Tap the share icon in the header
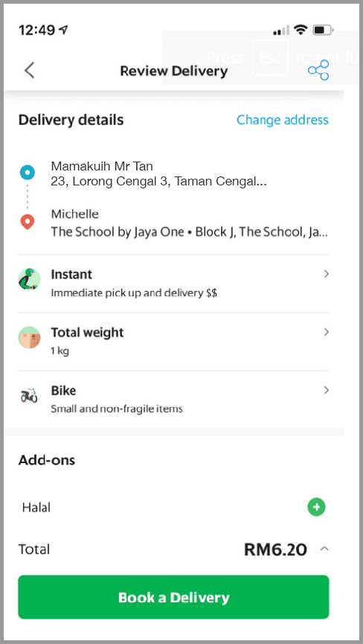Viewport: 363px width, 644px height. pyautogui.click(x=318, y=70)
